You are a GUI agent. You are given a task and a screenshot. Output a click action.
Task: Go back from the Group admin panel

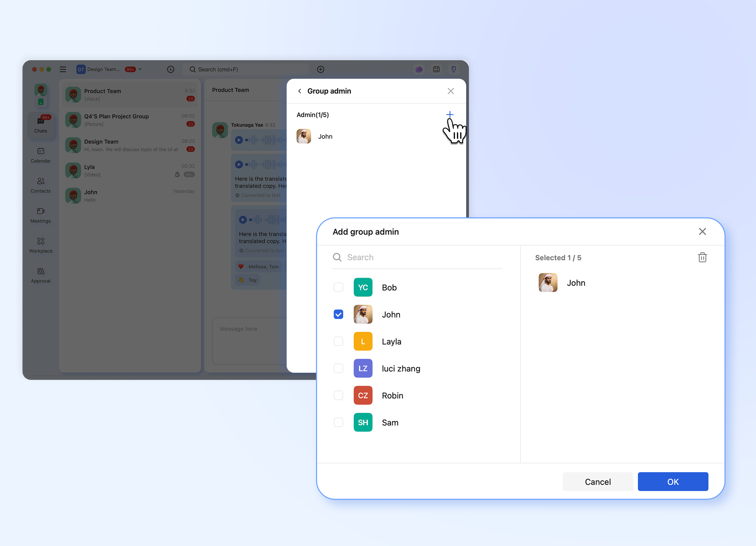[300, 91]
